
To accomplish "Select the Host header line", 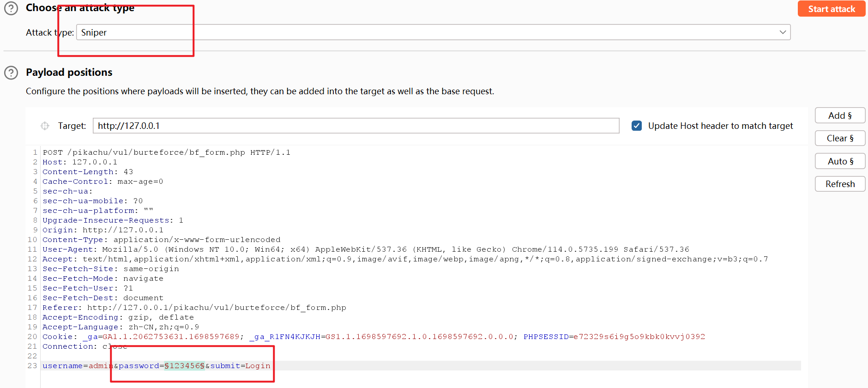I will 80,162.
